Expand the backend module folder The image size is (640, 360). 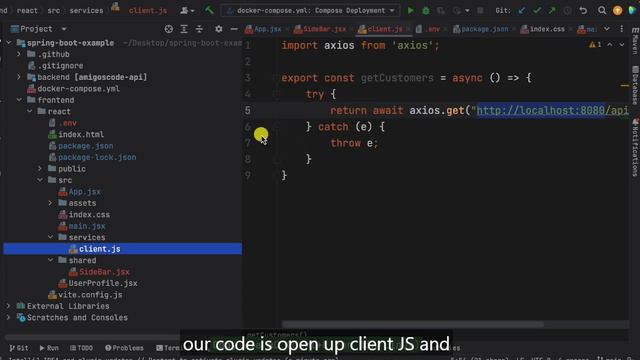[x=19, y=77]
